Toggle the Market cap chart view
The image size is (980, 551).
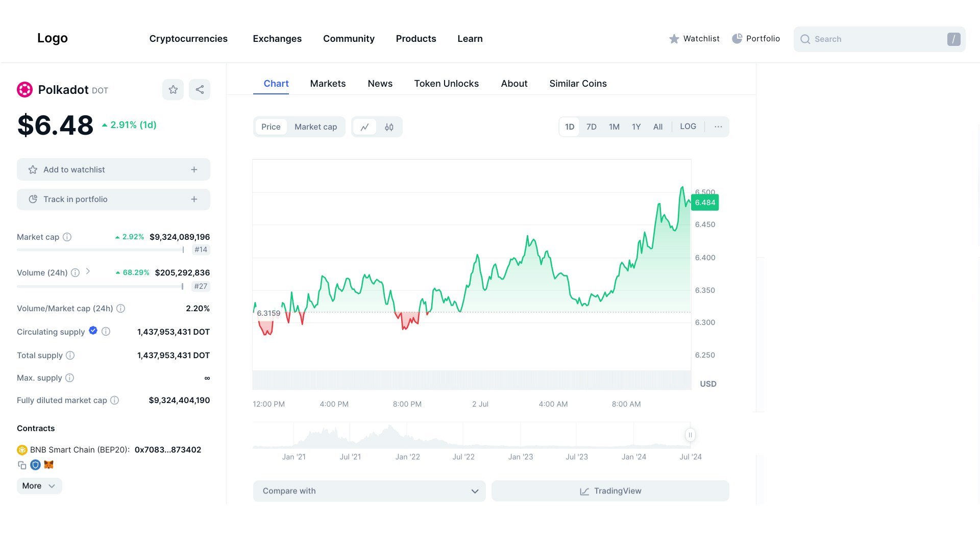(315, 127)
